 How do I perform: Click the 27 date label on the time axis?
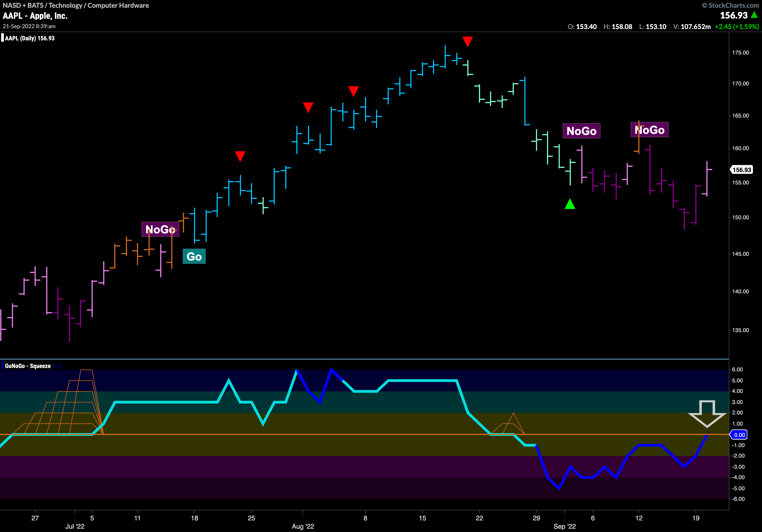35,518
